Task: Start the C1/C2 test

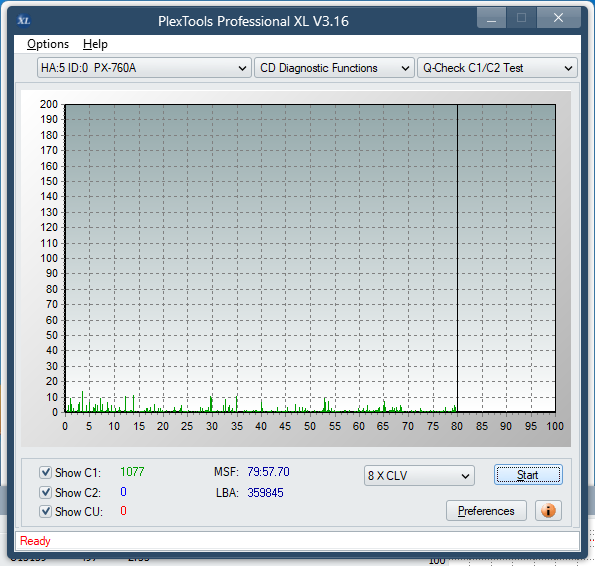Action: pos(528,475)
